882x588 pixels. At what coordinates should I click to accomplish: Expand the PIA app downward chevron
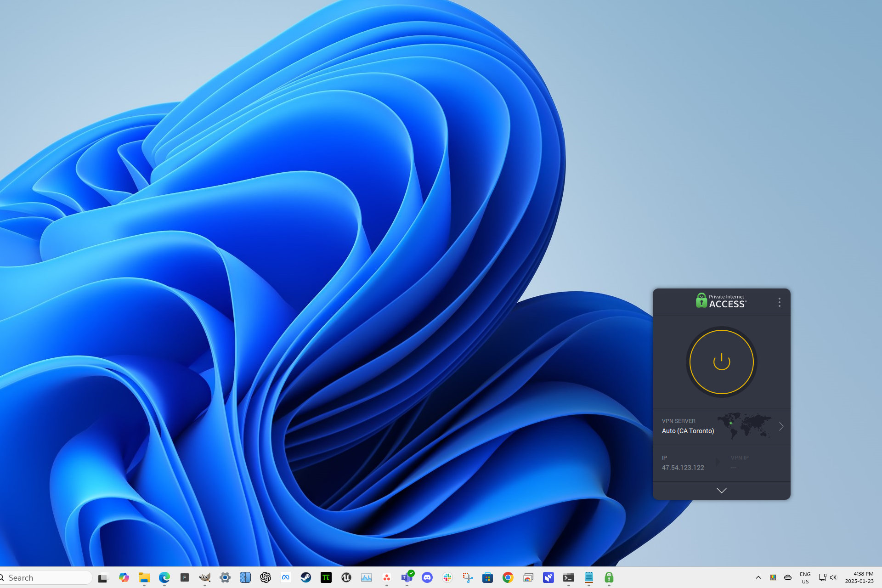[721, 490]
